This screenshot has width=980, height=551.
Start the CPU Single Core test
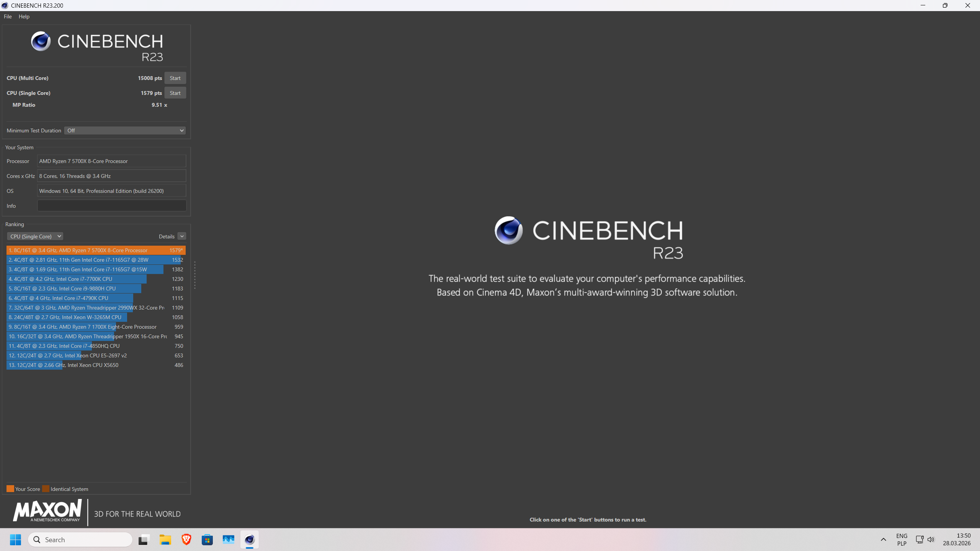[175, 93]
